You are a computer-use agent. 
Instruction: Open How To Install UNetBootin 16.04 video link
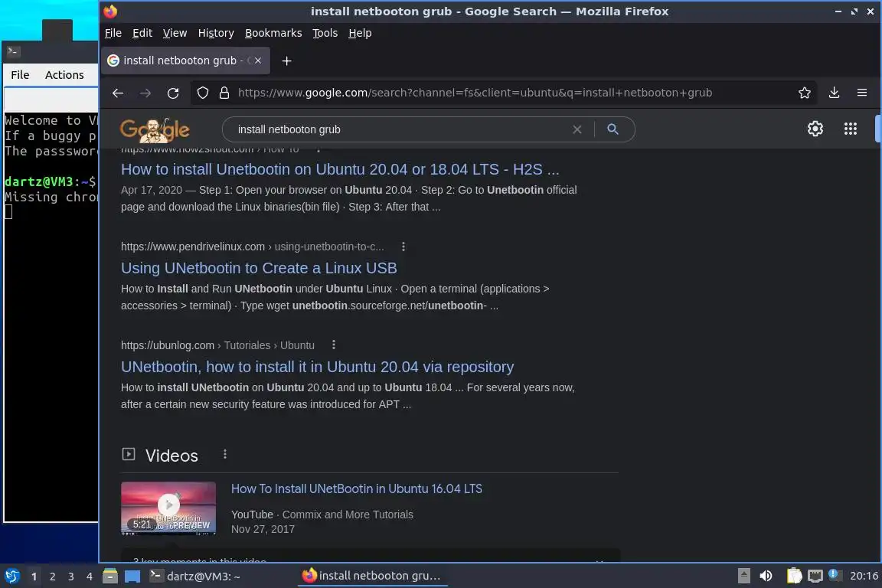(x=357, y=489)
